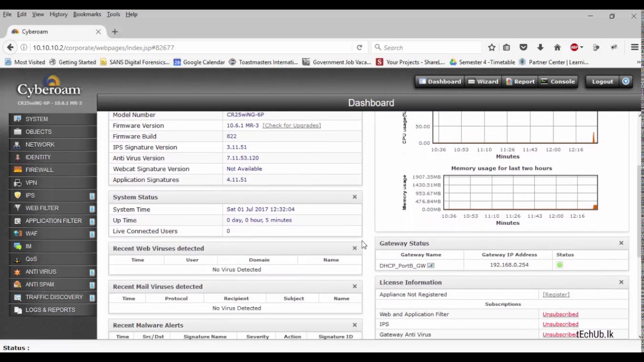Open the Report button
644x362 pixels.
(520, 81)
